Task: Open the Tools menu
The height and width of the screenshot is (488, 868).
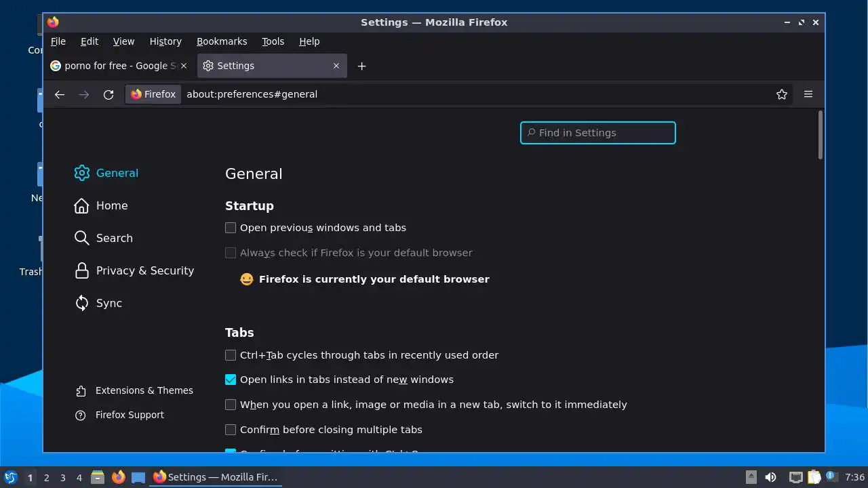Action: pyautogui.click(x=273, y=41)
